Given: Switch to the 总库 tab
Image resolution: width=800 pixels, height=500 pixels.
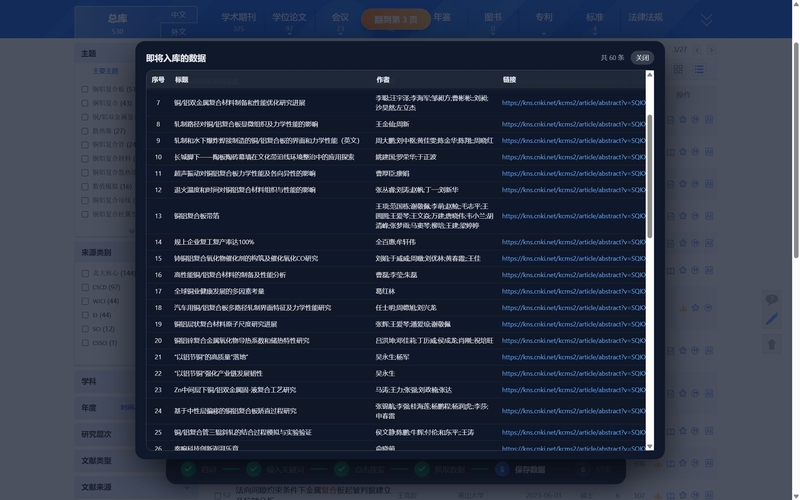Looking at the screenshot, I should (117, 19).
